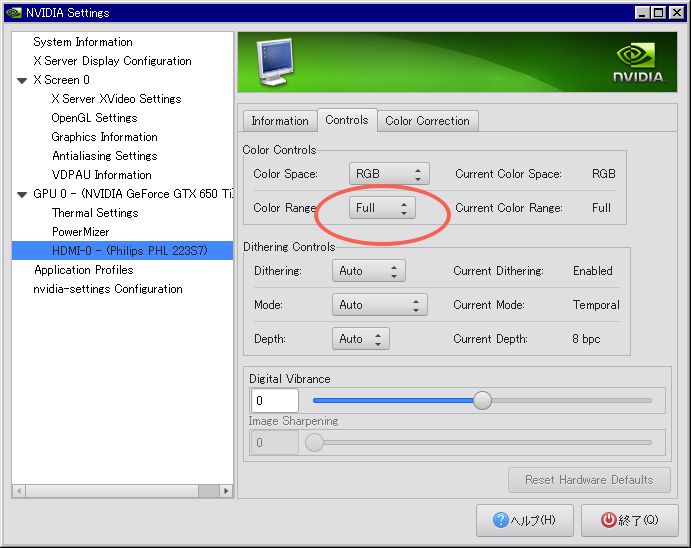The image size is (691, 548).
Task: Open the Dithering dropdown
Action: click(x=369, y=270)
